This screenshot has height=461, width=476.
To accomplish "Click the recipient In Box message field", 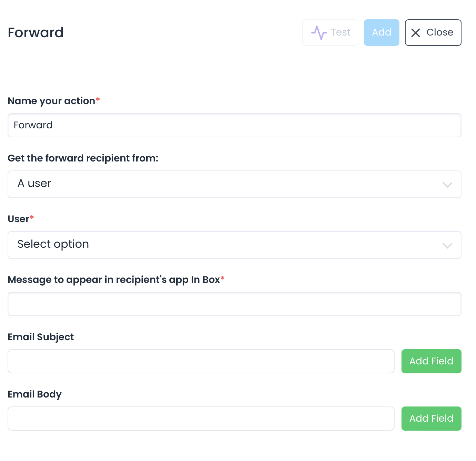I will click(235, 304).
